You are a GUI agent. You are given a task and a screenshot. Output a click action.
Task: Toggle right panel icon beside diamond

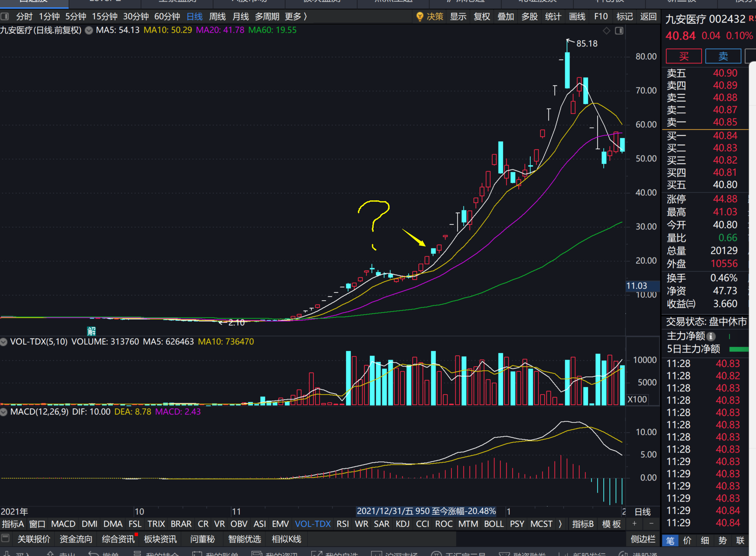point(619,31)
